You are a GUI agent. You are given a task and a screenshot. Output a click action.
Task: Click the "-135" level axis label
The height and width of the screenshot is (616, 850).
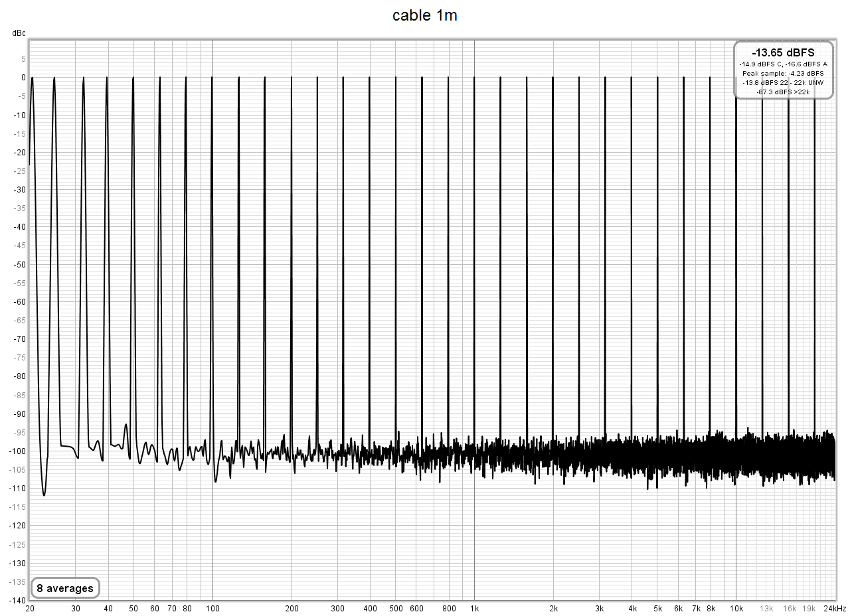tap(17, 581)
